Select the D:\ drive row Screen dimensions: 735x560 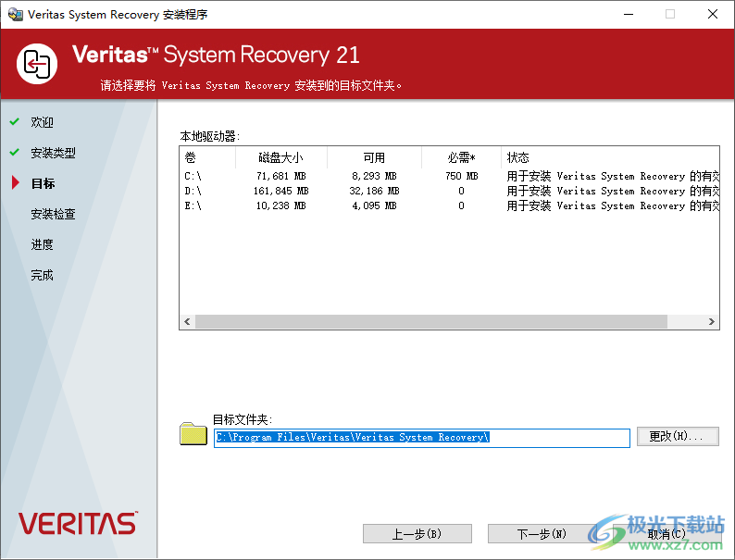pos(450,191)
